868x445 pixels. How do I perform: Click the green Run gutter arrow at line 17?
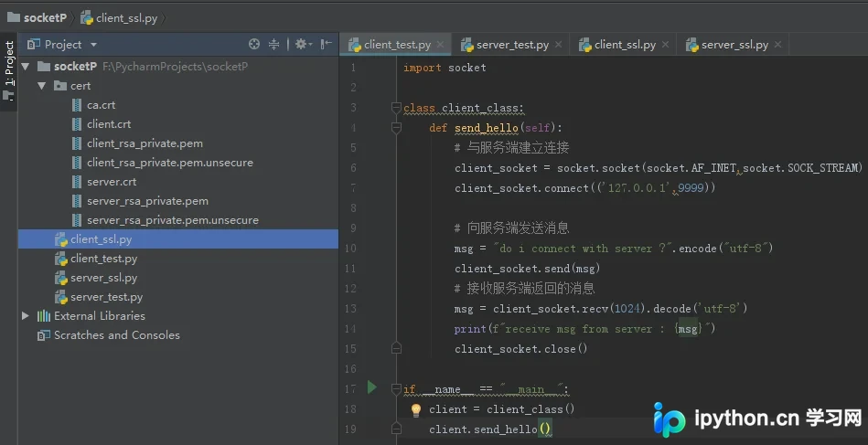pos(372,387)
